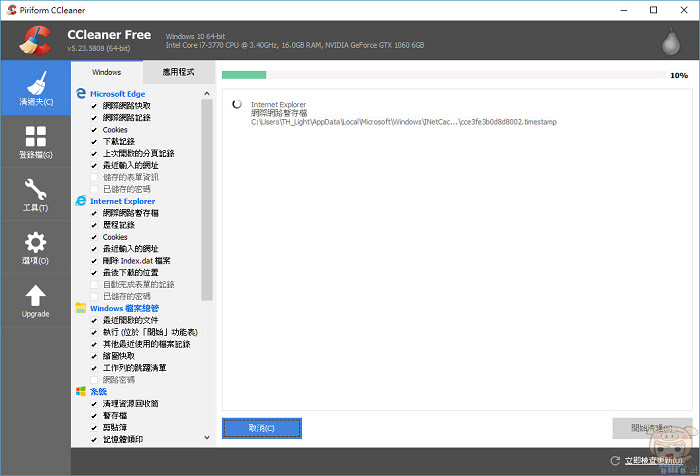Open the Cleaner (清道夫) broom section
This screenshot has height=476, width=700.
coord(36,88)
